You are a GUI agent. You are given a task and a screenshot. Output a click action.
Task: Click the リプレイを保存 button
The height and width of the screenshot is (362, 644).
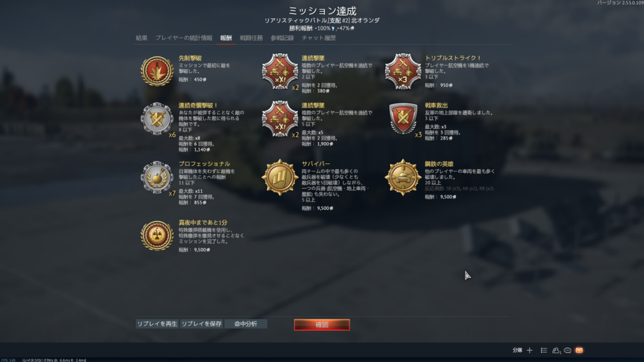tap(202, 324)
